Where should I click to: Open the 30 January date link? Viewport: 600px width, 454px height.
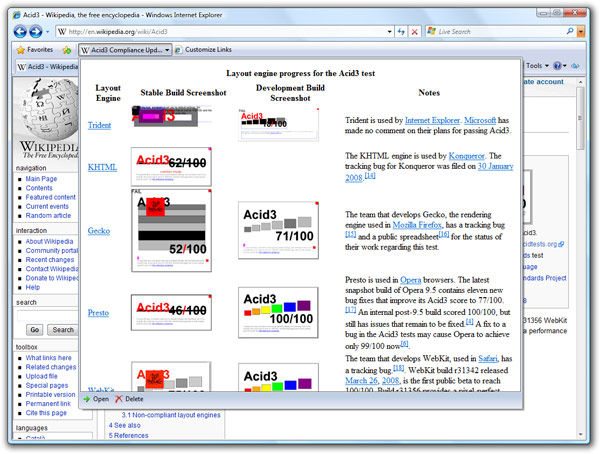(x=496, y=166)
